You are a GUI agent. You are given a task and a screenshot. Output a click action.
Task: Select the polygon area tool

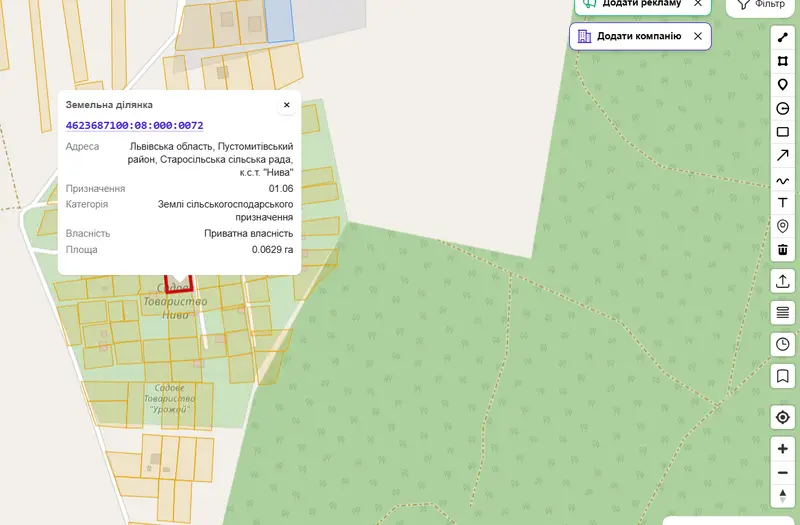(782, 61)
